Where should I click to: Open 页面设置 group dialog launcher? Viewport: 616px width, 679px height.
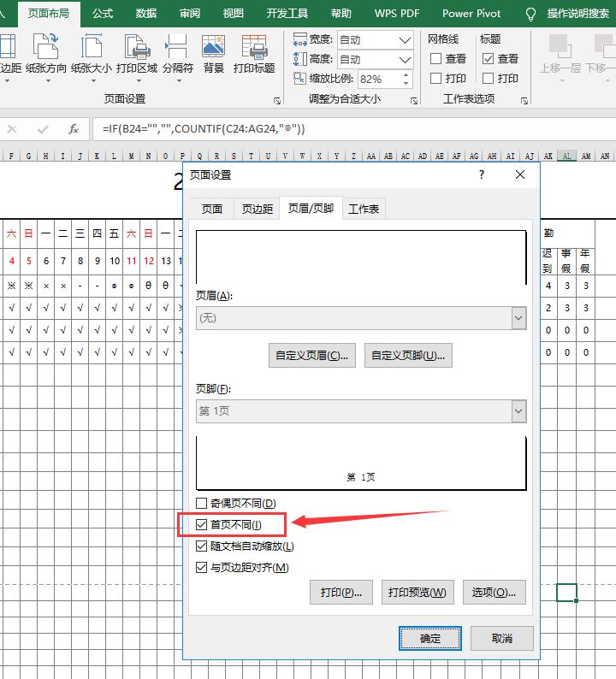277,101
